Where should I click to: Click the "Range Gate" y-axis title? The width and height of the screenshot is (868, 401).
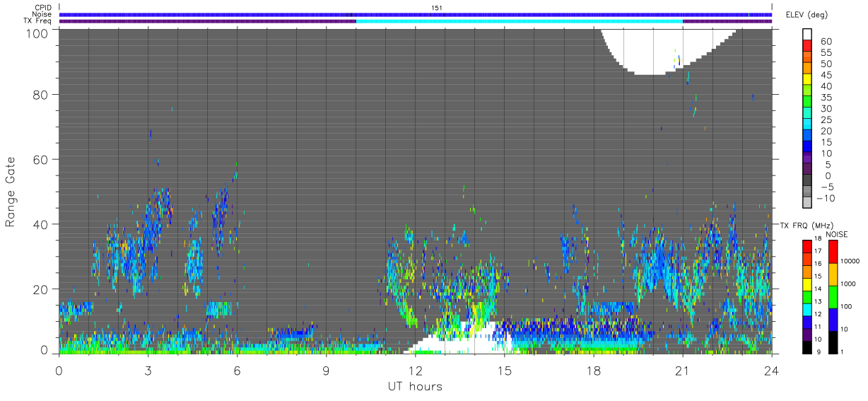pyautogui.click(x=11, y=192)
